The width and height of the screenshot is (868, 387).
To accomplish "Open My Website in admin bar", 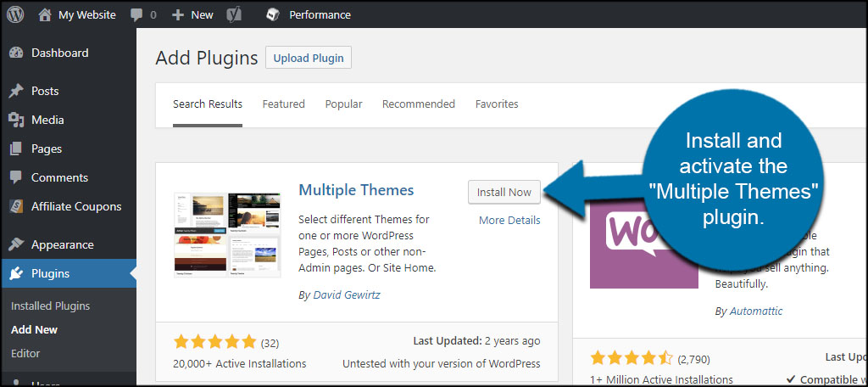I will 87,15.
